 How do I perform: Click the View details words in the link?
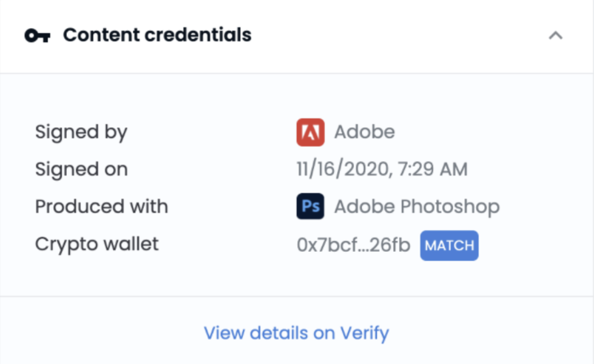256,333
